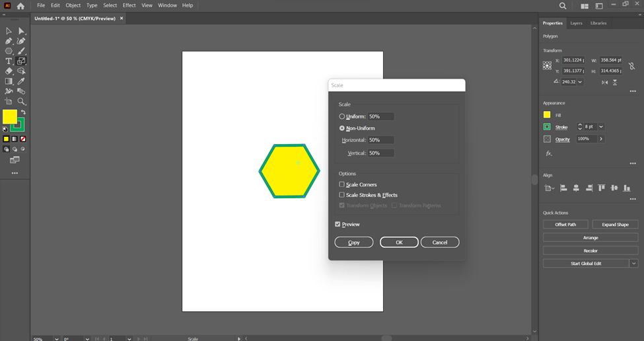Open artboard navigation dropdown
Viewport: 644px width, 341px height.
click(129, 339)
